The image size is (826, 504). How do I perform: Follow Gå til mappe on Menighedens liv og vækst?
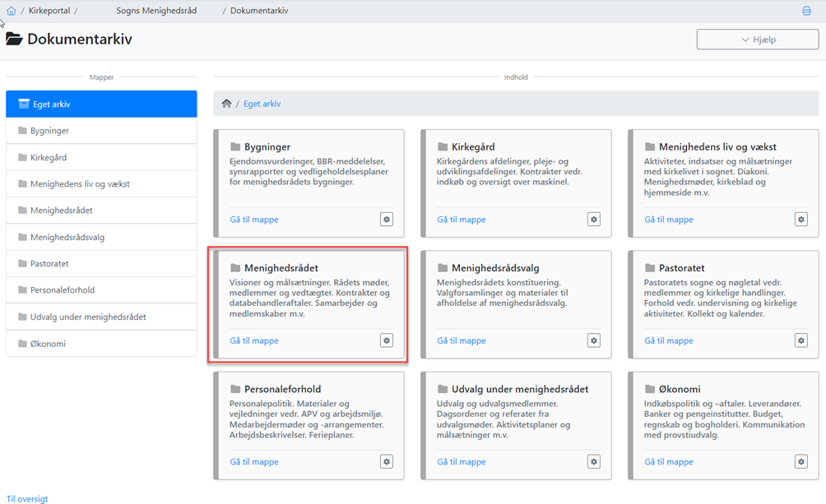tap(669, 219)
